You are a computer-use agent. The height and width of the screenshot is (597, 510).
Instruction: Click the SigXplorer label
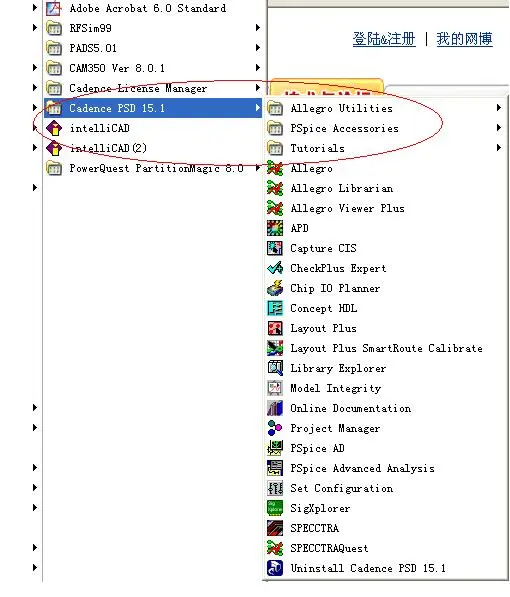pyautogui.click(x=320, y=508)
